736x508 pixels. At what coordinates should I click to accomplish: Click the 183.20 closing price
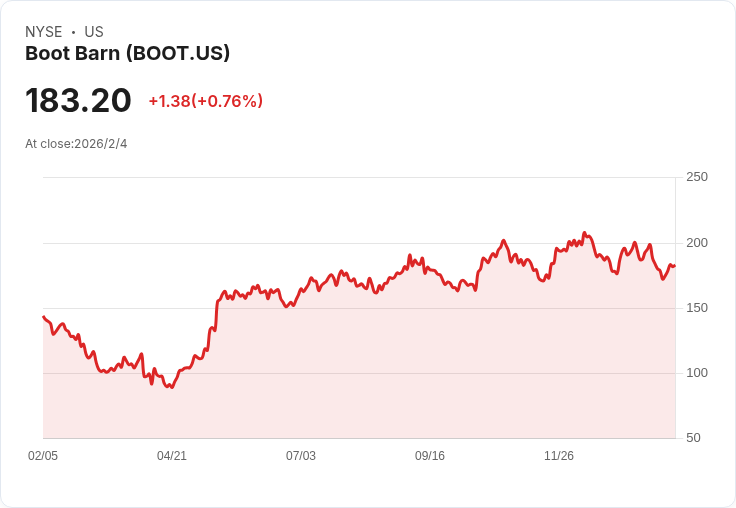[x=78, y=101]
